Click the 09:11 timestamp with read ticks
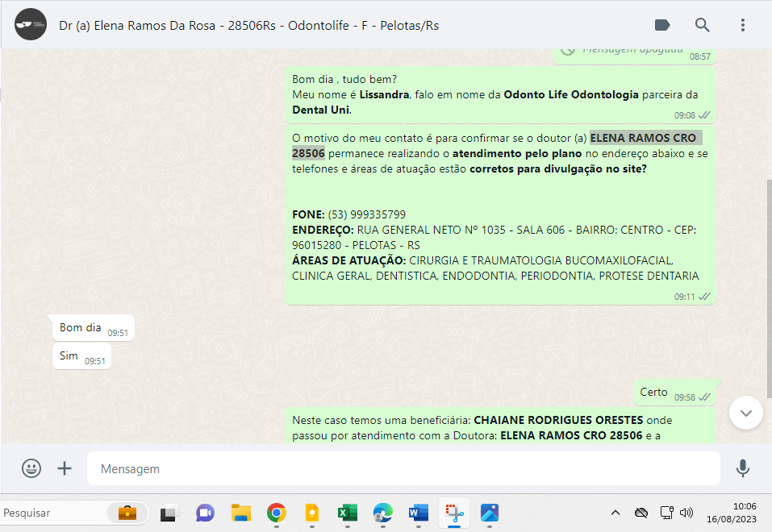The width and height of the screenshot is (772, 532). pyautogui.click(x=692, y=297)
